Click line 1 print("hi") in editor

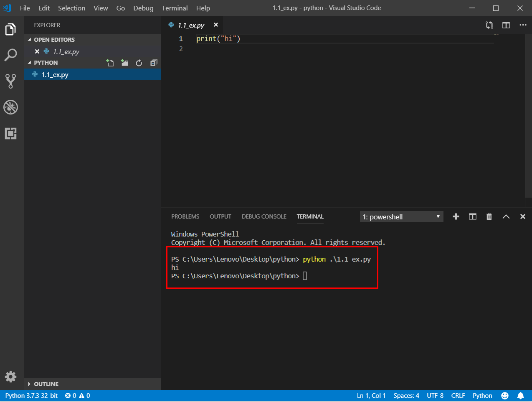(218, 38)
